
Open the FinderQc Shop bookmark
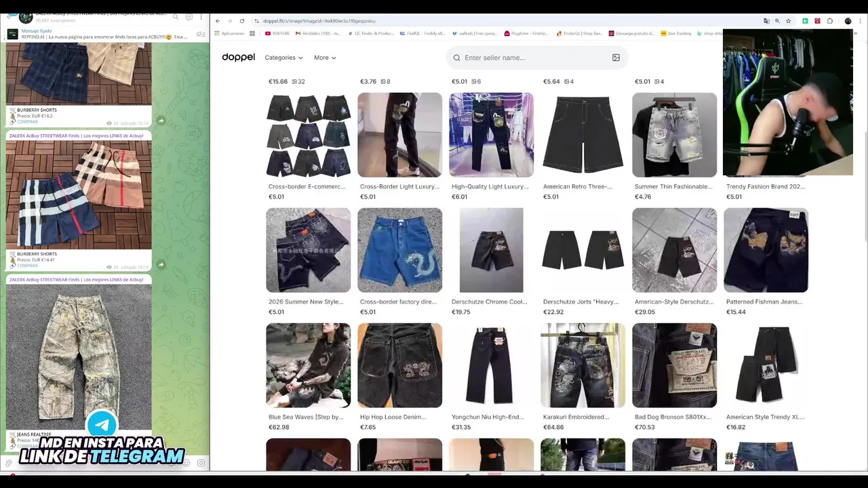point(579,33)
